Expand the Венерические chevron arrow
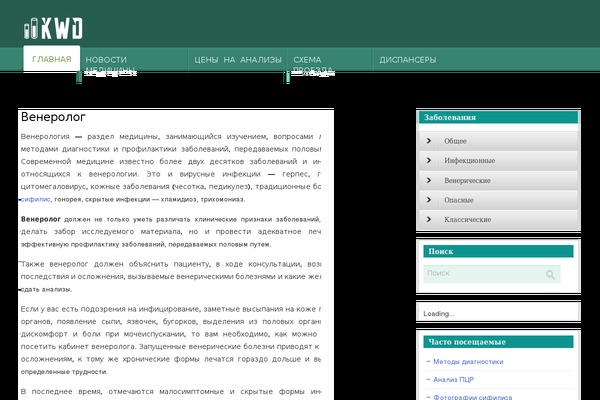The width and height of the screenshot is (600, 400). [x=429, y=180]
